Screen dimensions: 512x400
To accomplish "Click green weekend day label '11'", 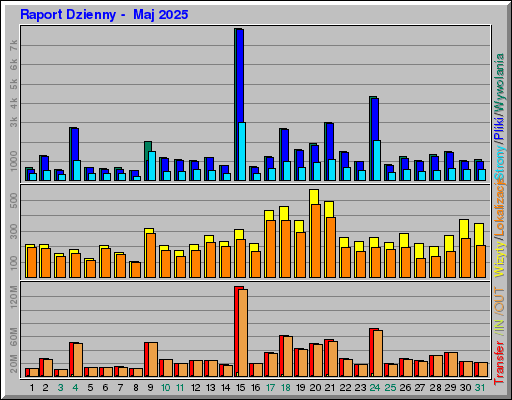I will 180,388.
